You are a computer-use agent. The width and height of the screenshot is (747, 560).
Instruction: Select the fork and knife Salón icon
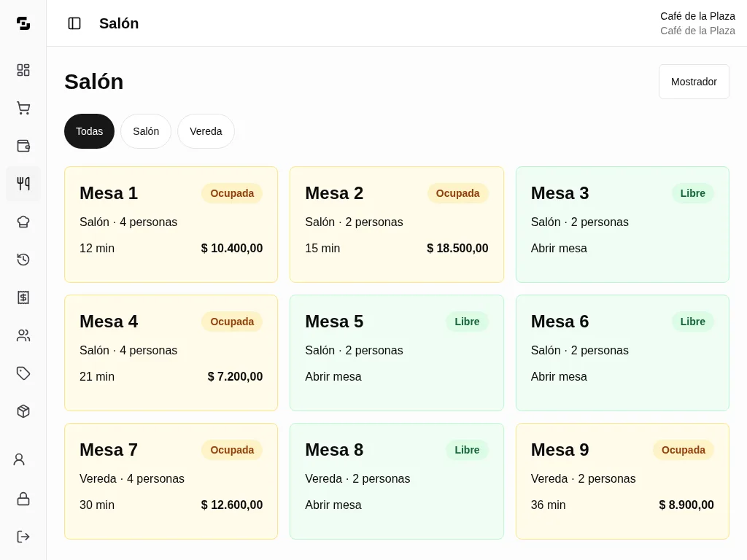[23, 184]
